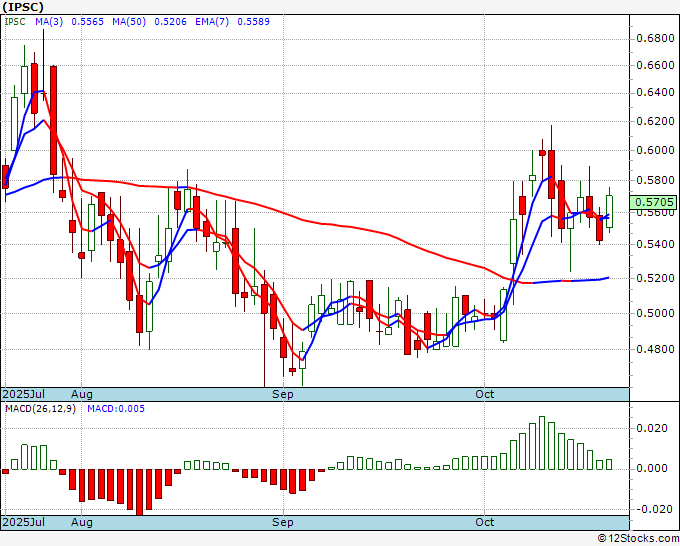This screenshot has width=680, height=546.
Task: Click the MACD:0.005 value label
Action: click(x=116, y=409)
